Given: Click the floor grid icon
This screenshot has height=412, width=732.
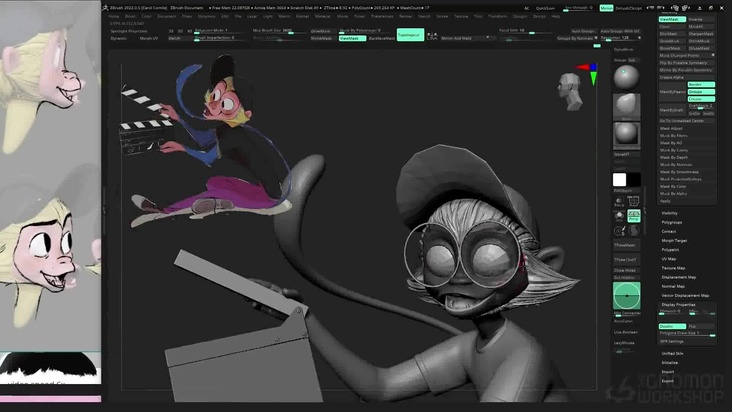Looking at the screenshot, I should click(633, 202).
